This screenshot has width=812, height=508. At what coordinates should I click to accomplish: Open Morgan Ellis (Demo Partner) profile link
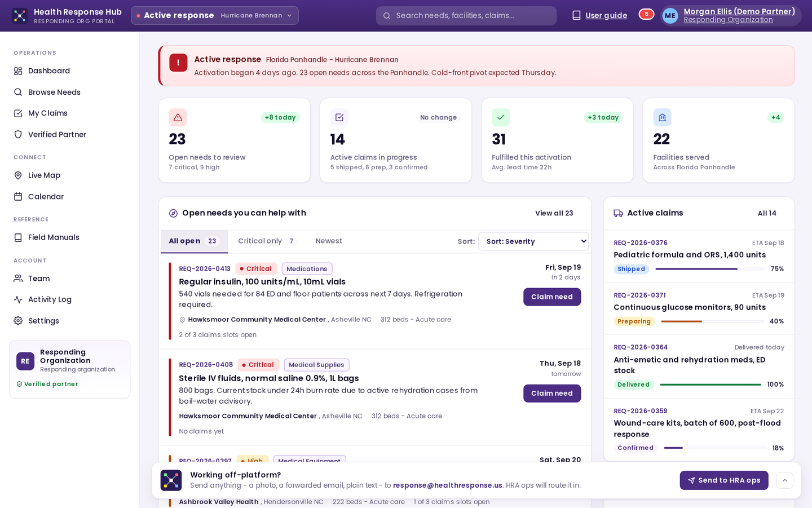[x=739, y=11]
